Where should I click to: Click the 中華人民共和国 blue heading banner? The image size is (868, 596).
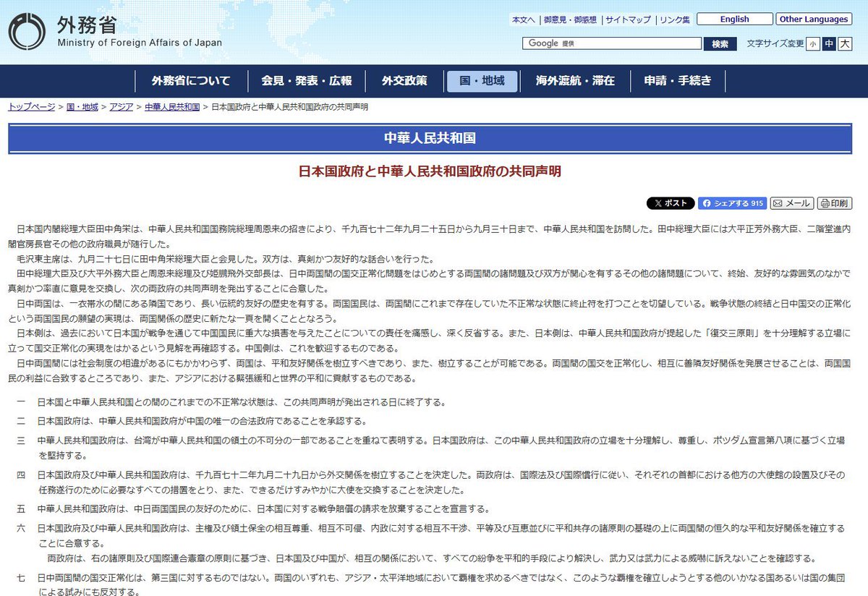click(430, 138)
